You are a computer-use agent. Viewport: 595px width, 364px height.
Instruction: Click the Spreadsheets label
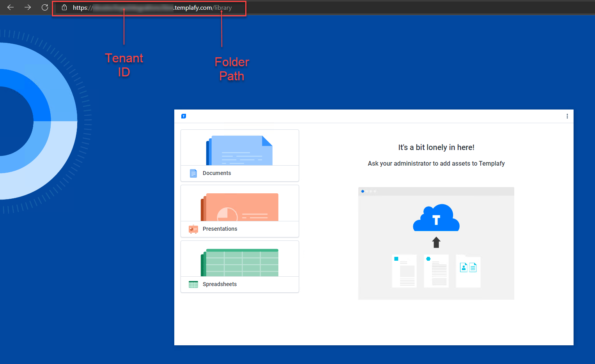point(220,284)
